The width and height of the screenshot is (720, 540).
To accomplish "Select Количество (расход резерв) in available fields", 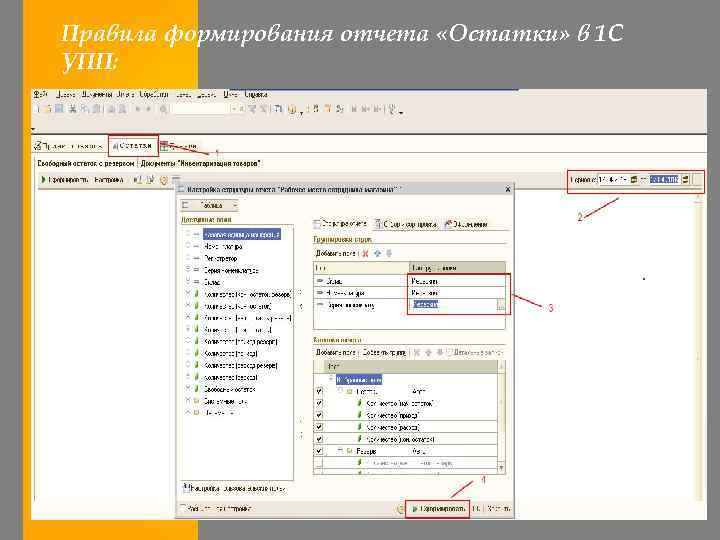I will [241, 366].
